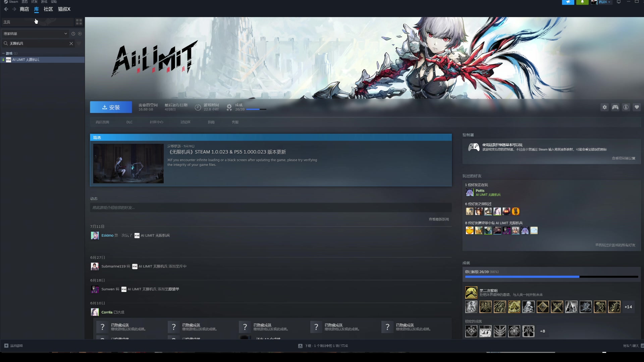Click the blue announcements megaphone icon
This screenshot has height=362, width=644.
point(568,2)
